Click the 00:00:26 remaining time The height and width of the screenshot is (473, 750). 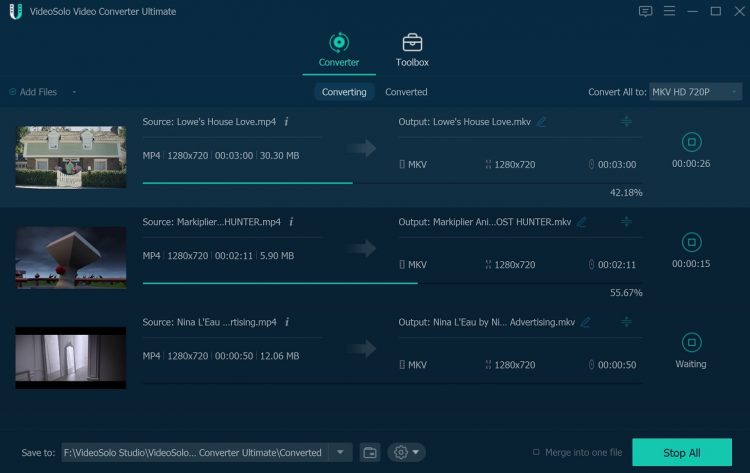691,164
